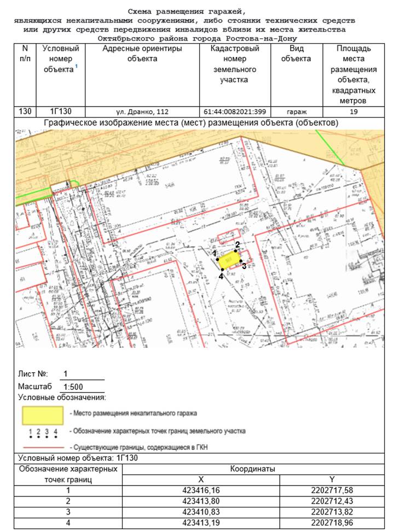Click the numbered points legend sample
This screenshot has width=393, height=532.
click(x=43, y=433)
